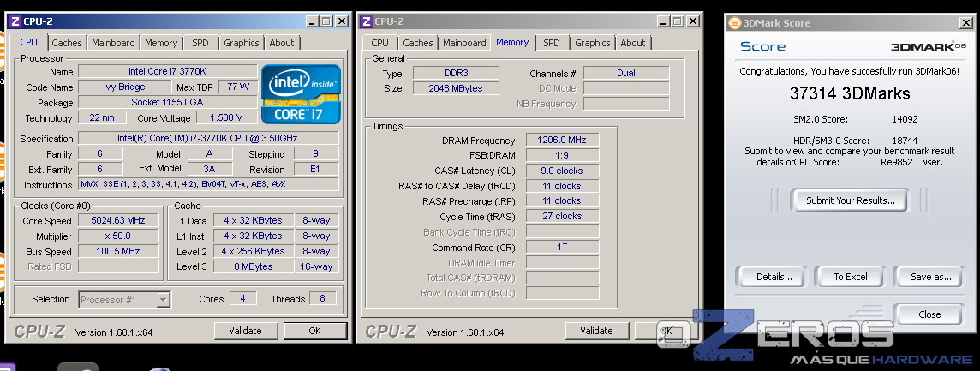Click the Level 3 cache 8 MBytes value

253,266
